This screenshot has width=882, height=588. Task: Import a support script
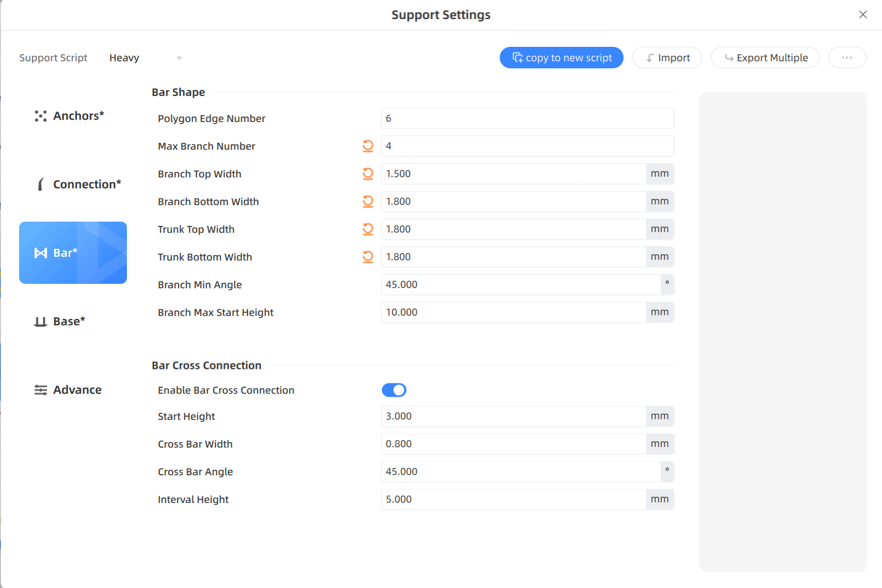(x=667, y=58)
